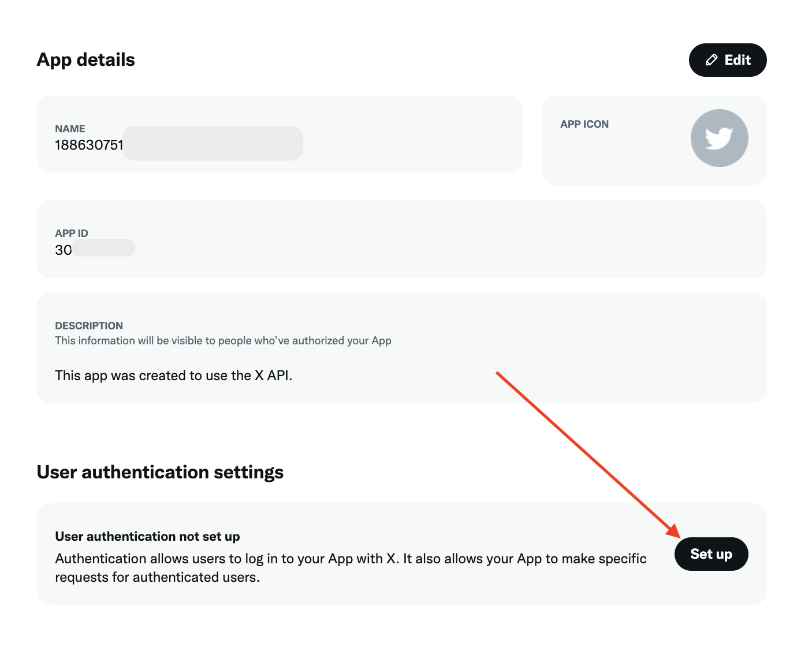Click the Twitter bird app icon
The image size is (812, 654).
(719, 138)
